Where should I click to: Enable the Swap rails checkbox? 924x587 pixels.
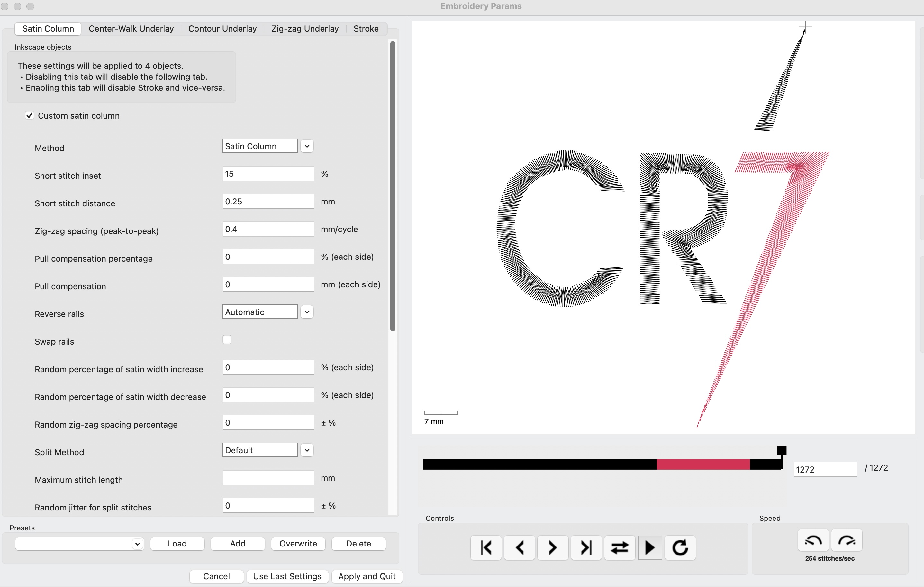pos(227,339)
